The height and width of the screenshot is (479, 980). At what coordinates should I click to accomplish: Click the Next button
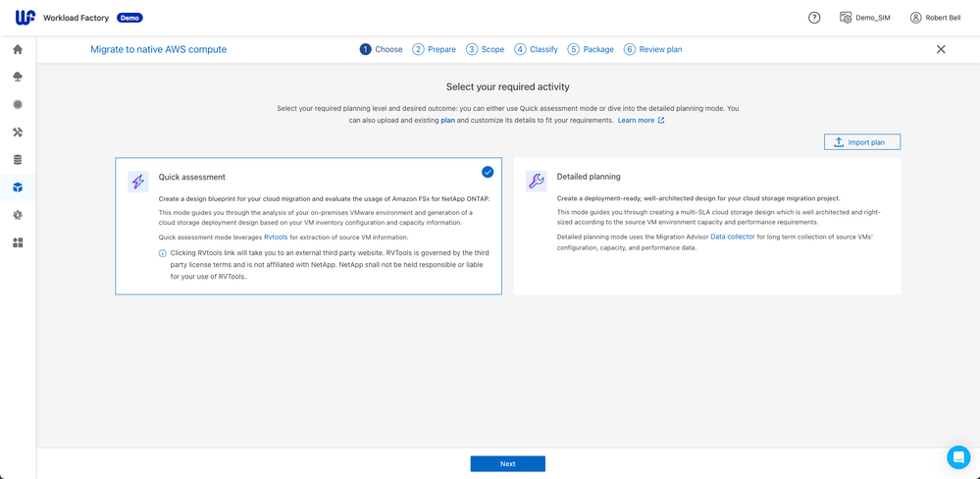tap(507, 463)
